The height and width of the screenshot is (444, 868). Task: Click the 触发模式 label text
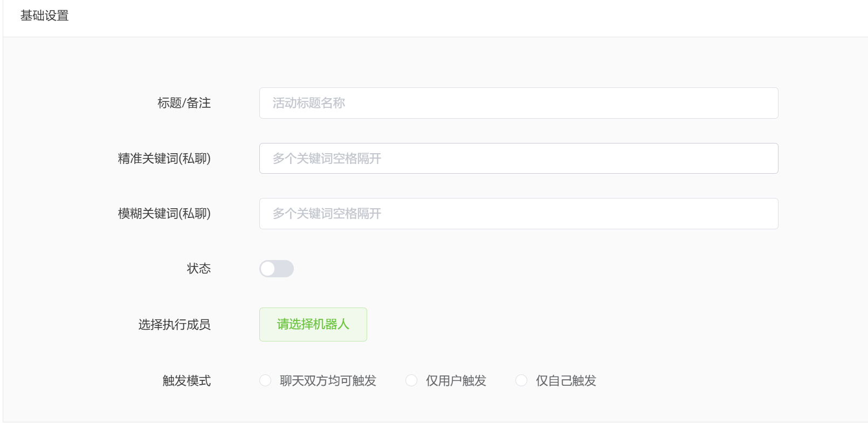187,381
